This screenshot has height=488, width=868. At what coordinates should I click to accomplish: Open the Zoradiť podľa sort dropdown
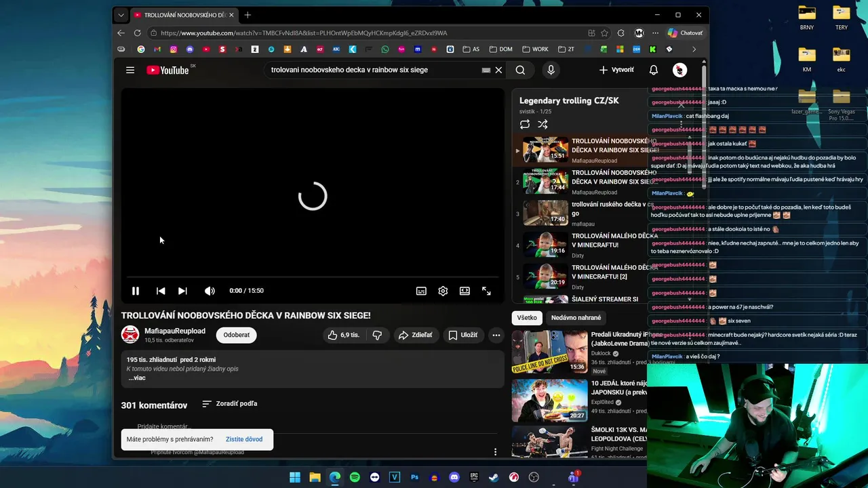(230, 404)
